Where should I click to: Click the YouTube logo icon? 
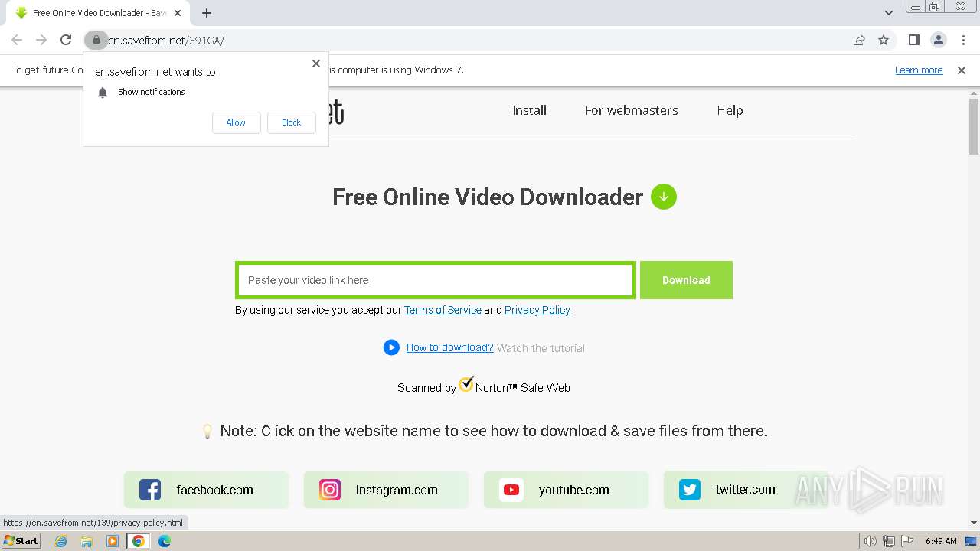[x=511, y=490]
